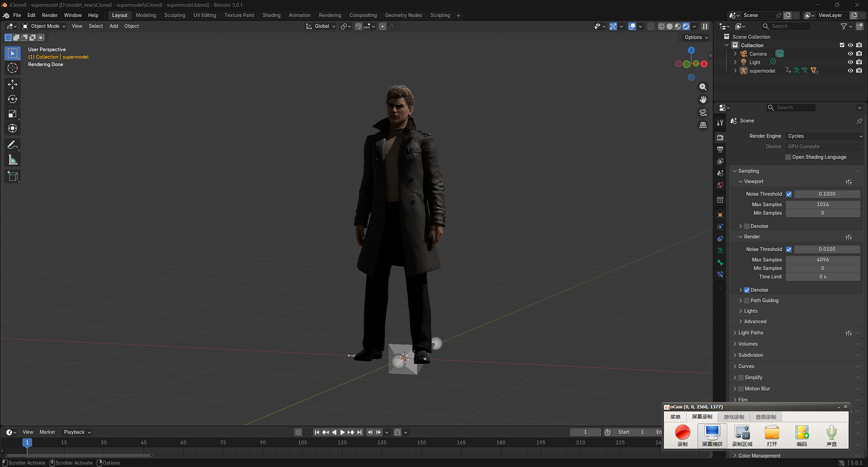868x467 pixels.
Task: Click the Render Max Samples field
Action: tap(823, 260)
